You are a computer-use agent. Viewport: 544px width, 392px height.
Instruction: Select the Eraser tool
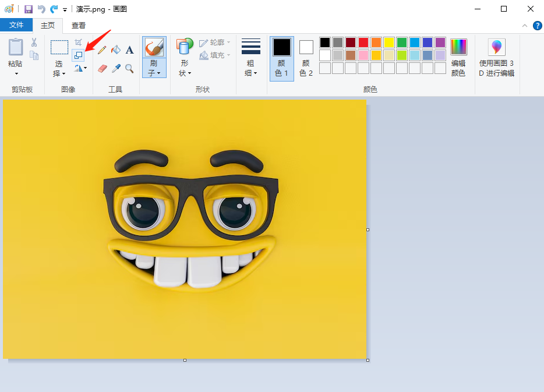103,69
